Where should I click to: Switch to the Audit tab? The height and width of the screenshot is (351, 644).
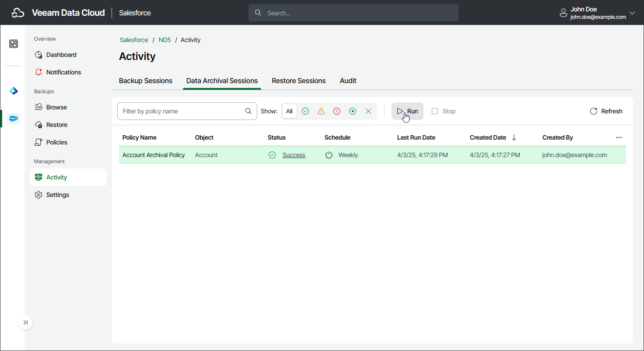click(x=348, y=81)
